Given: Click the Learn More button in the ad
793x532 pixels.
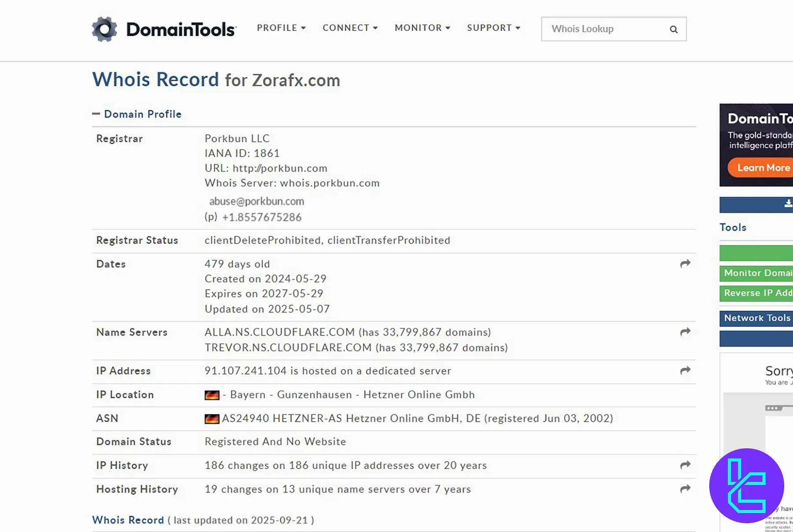Looking at the screenshot, I should 763,167.
